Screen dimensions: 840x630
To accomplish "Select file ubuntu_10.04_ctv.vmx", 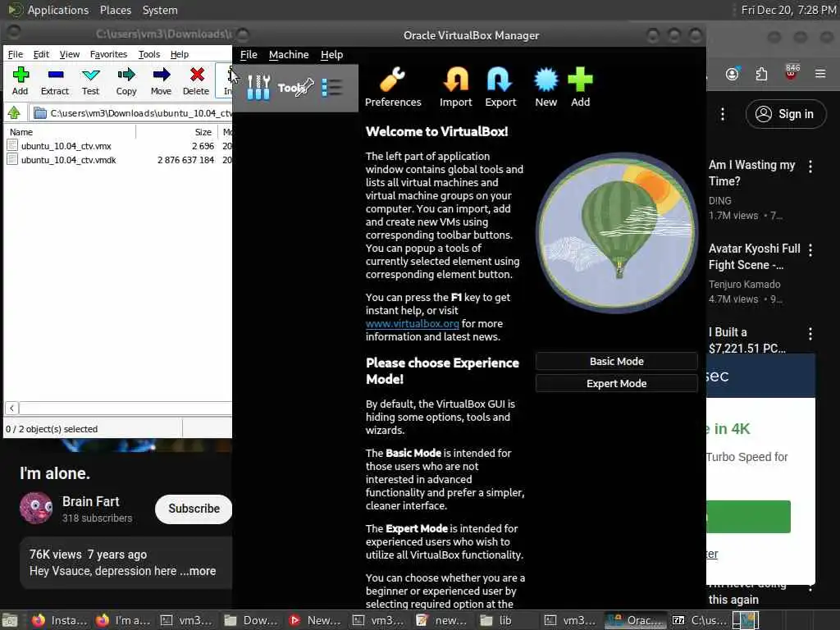I will coord(66,146).
